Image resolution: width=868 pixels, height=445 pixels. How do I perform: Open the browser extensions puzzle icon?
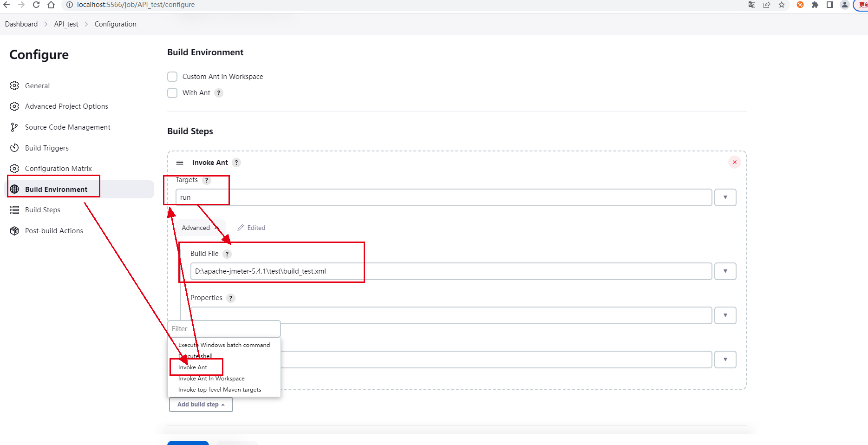click(815, 5)
